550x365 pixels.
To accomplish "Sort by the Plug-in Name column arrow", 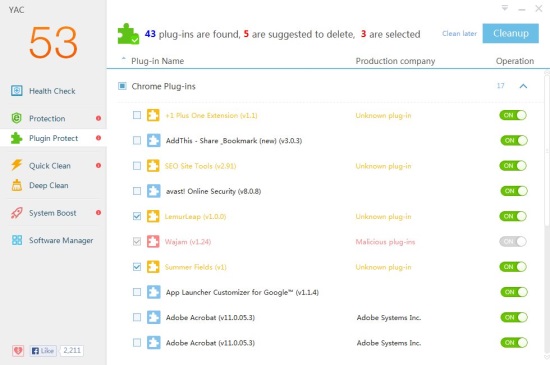I will coord(123,59).
